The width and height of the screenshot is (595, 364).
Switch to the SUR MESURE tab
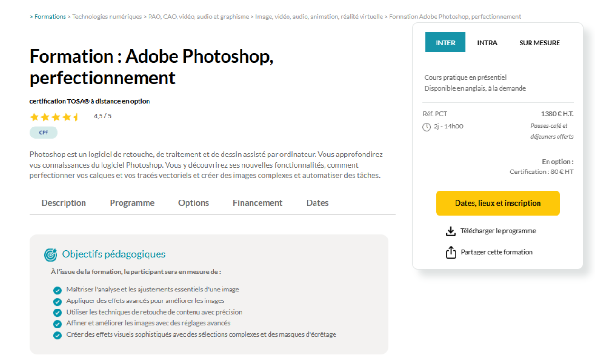539,43
